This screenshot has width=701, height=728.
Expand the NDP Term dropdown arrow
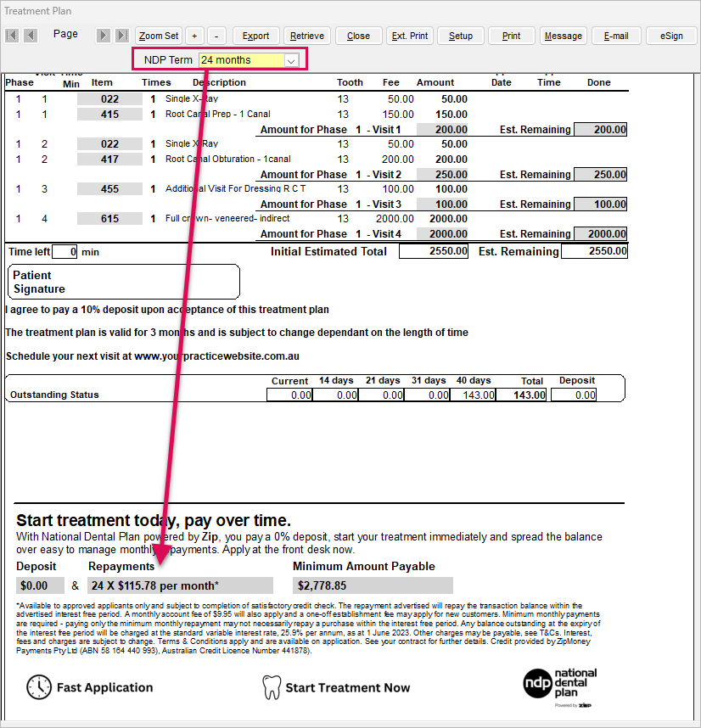(x=291, y=60)
